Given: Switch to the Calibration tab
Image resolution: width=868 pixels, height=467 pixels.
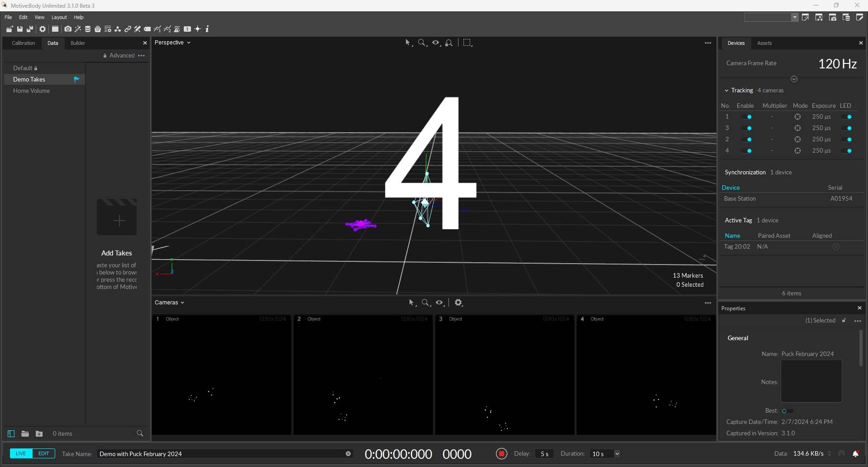Looking at the screenshot, I should coord(24,43).
